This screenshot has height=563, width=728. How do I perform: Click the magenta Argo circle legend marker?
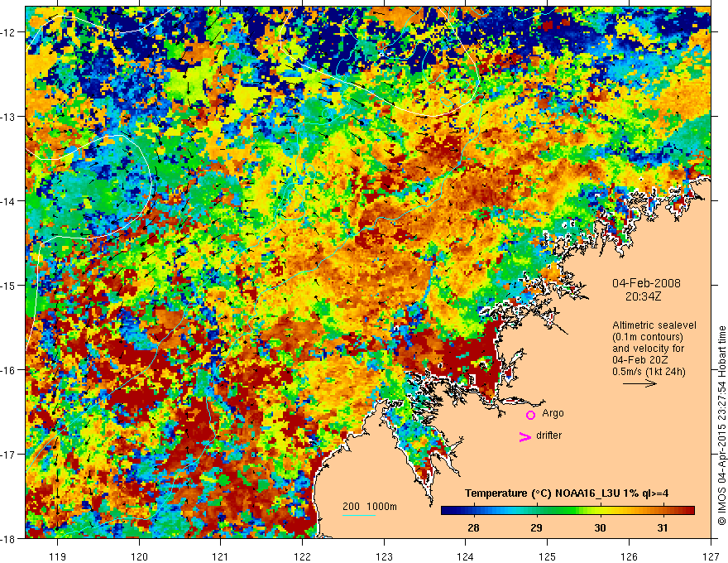tap(530, 415)
